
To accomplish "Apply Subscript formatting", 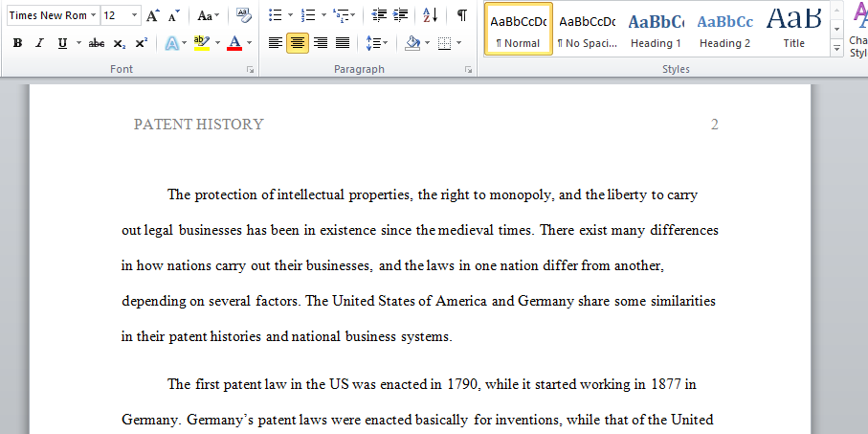I will (x=120, y=43).
